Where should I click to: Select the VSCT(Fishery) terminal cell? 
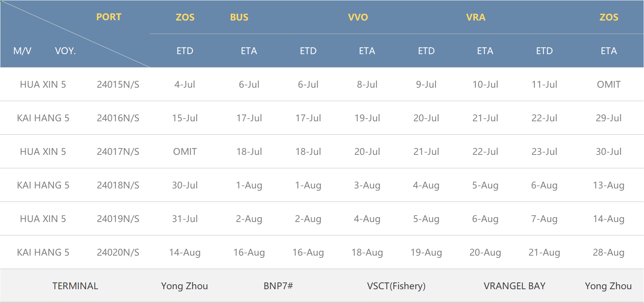coord(396,286)
